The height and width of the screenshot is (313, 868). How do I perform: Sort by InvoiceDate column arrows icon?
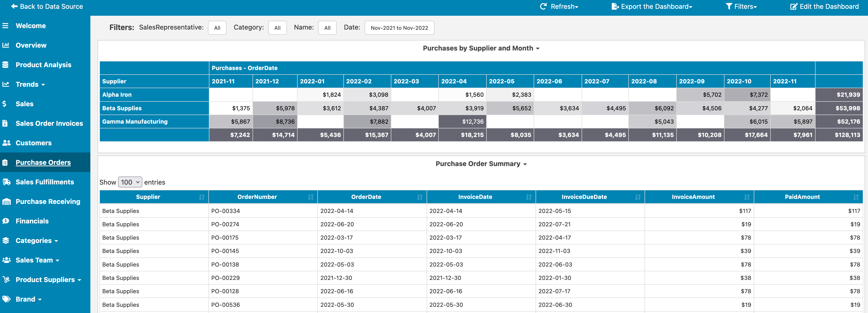pos(529,197)
